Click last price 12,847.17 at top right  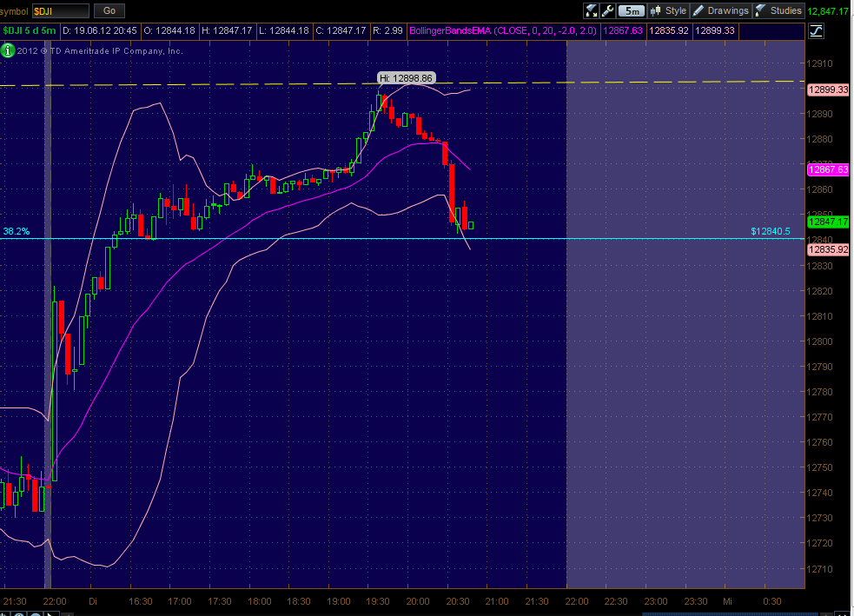(x=828, y=11)
